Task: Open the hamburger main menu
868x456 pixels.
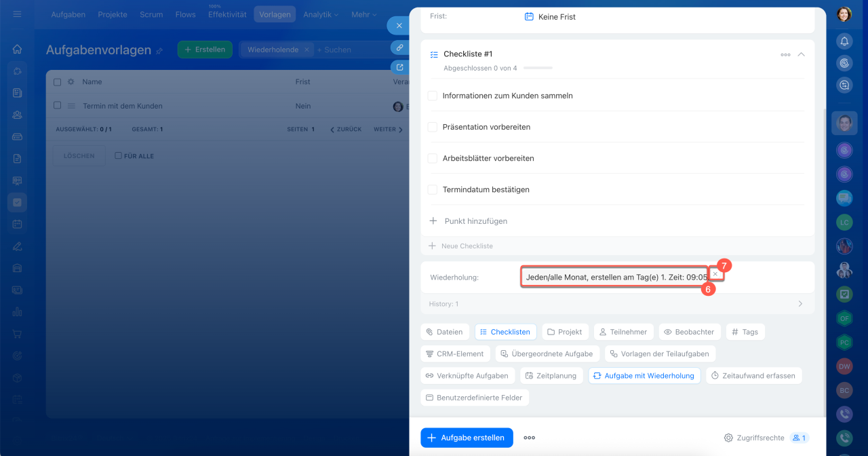Action: tap(17, 14)
